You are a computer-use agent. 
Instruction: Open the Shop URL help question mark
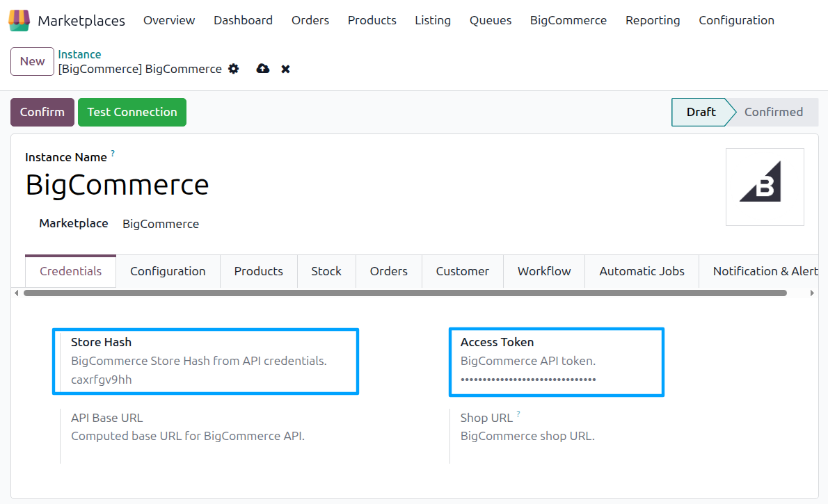pos(518,414)
